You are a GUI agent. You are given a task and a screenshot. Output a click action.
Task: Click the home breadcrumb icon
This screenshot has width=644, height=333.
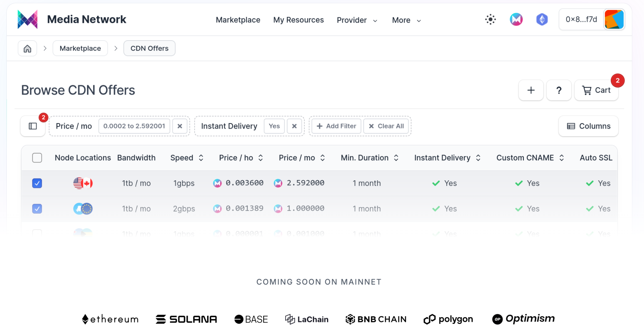(x=27, y=49)
